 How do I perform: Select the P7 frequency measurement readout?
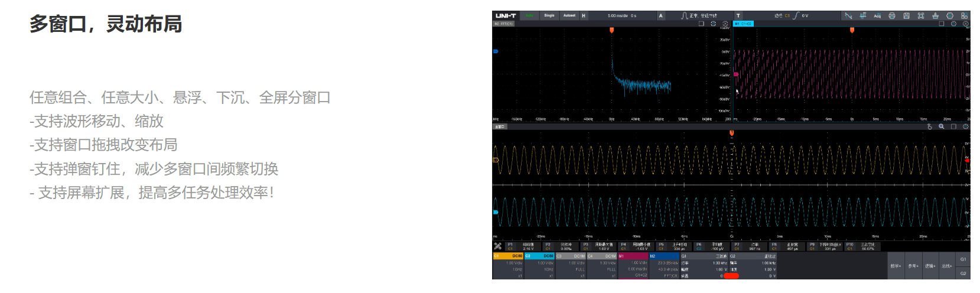748,246
